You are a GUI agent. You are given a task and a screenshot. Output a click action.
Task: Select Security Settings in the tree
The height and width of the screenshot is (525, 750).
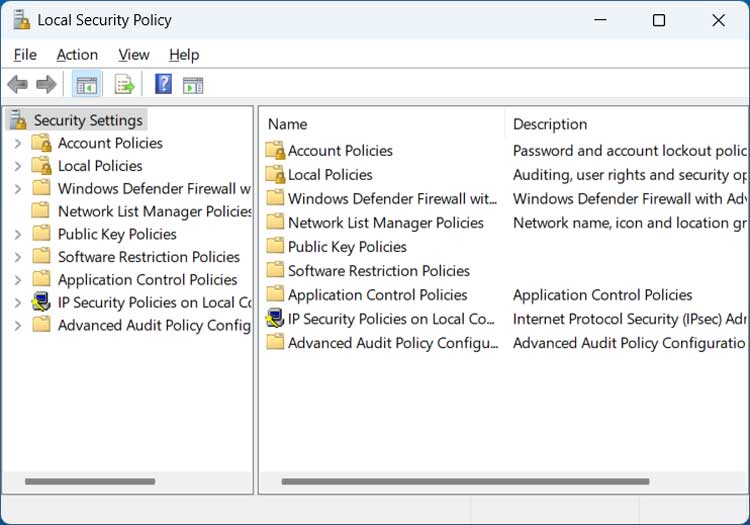point(88,120)
